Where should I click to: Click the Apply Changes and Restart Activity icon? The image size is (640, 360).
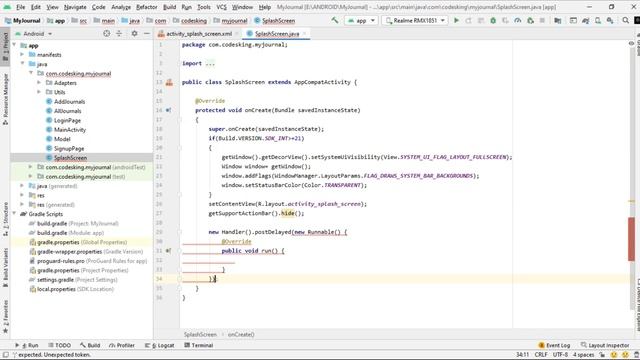pyautogui.click(x=469, y=20)
